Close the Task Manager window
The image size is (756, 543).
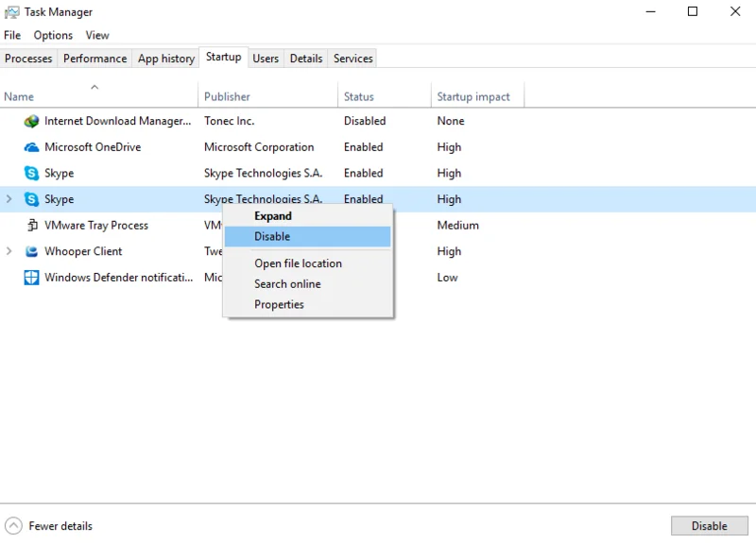click(x=735, y=11)
